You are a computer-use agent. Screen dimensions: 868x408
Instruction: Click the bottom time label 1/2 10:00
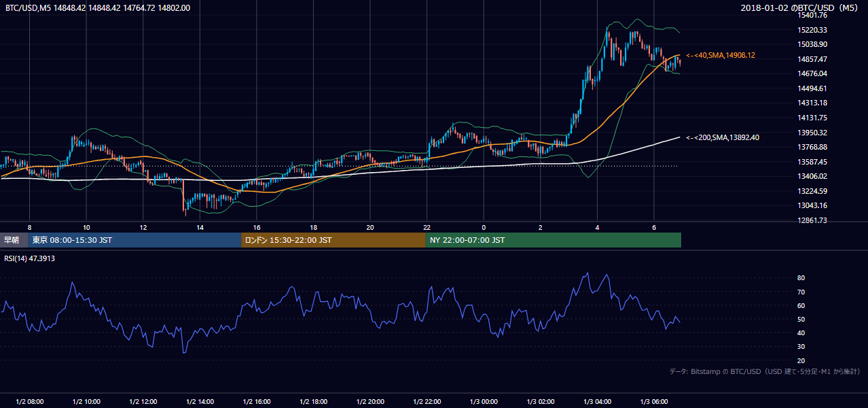pos(86,402)
